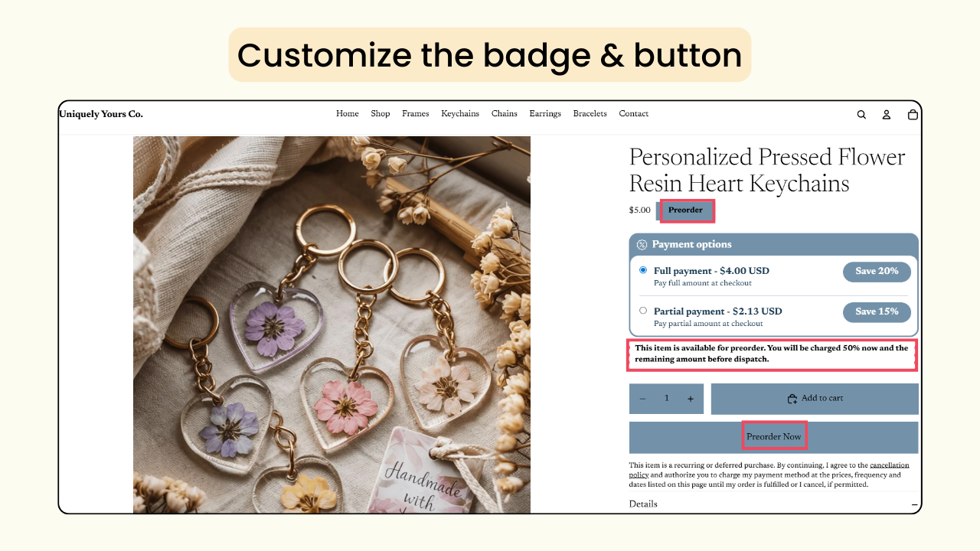This screenshot has height=551, width=980.
Task: Open the cancellation policy link
Action: click(x=890, y=465)
